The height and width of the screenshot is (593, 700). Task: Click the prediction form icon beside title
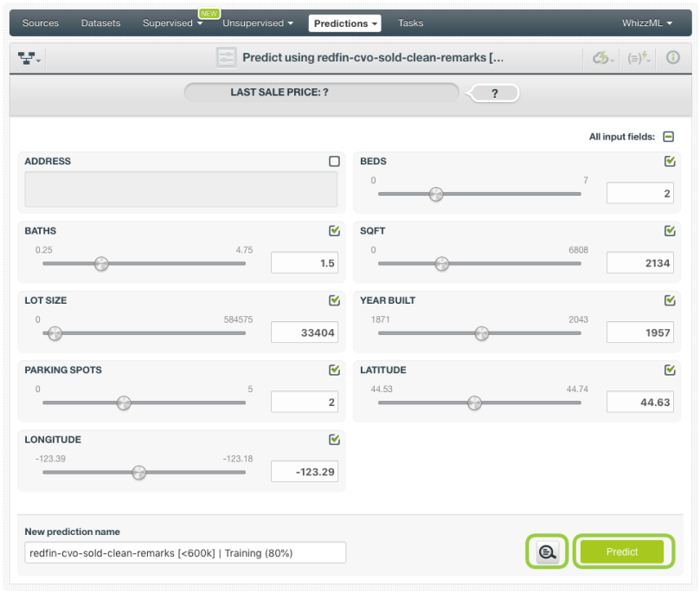[227, 58]
